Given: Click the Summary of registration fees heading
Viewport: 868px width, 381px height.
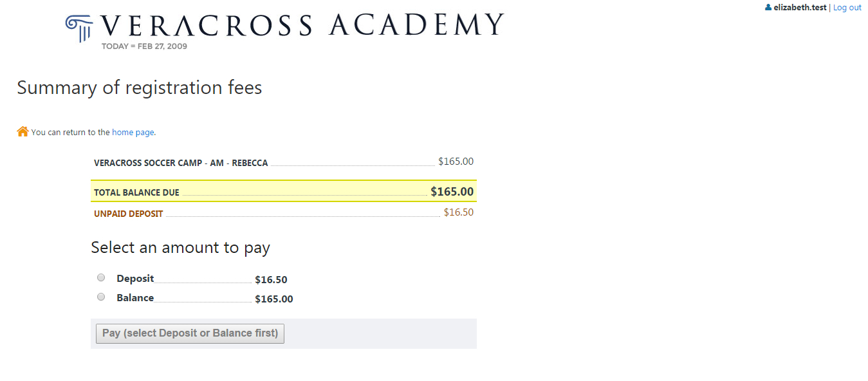Looking at the screenshot, I should (140, 88).
